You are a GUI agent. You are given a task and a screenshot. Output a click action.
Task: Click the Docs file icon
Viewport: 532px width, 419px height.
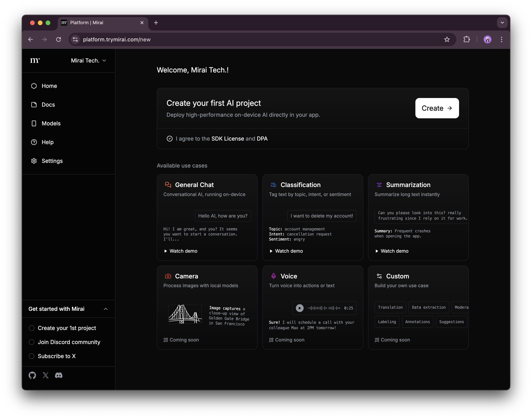(34, 105)
